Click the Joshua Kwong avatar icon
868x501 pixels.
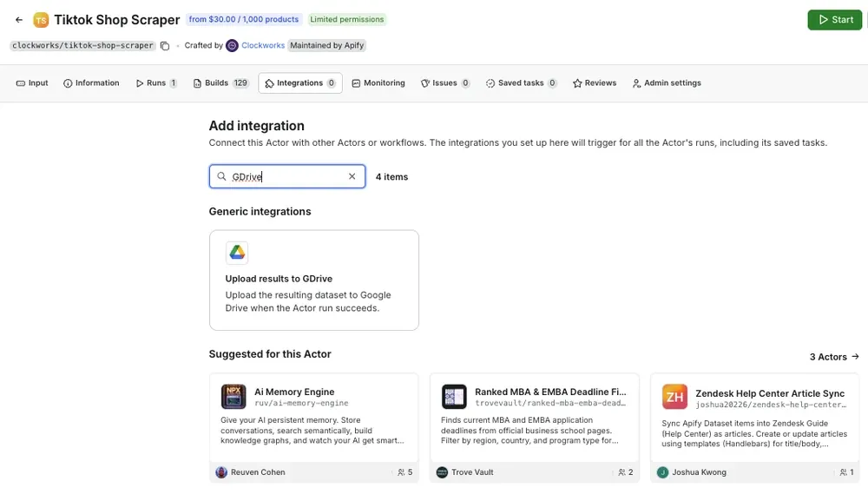pos(662,472)
